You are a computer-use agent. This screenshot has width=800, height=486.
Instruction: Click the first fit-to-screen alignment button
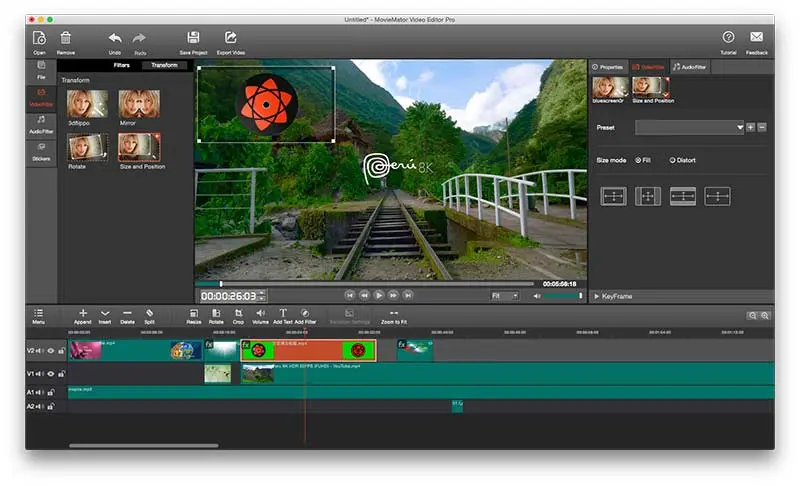613,196
